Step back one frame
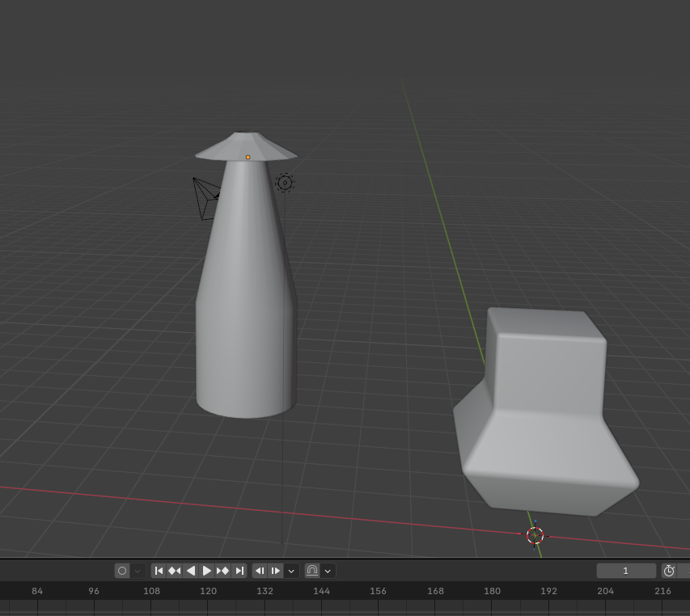 coord(260,571)
